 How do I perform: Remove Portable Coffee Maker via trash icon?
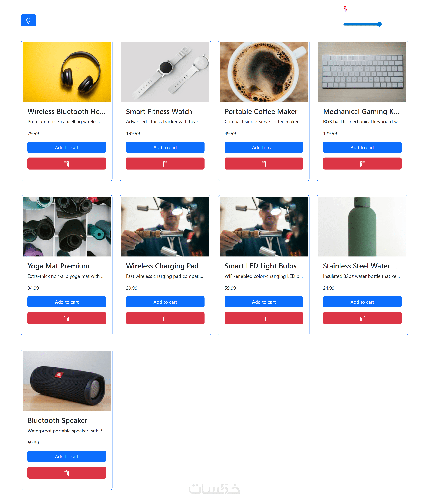click(263, 164)
